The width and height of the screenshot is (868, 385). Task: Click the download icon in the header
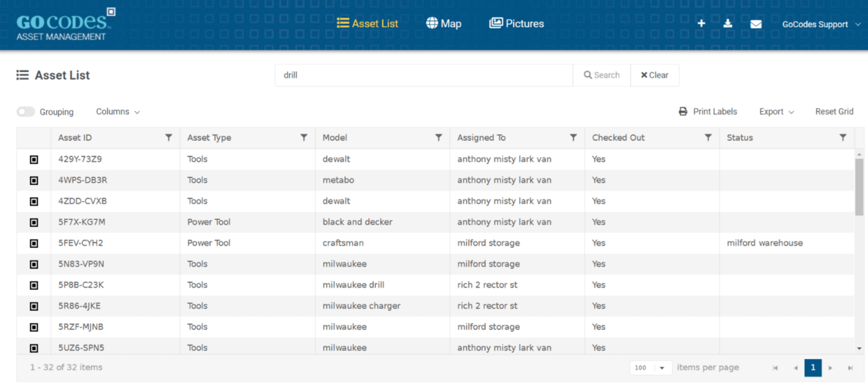point(728,23)
